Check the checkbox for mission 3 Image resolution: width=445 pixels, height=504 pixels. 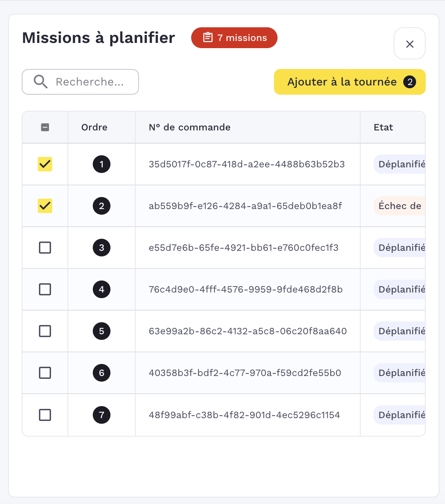(45, 248)
